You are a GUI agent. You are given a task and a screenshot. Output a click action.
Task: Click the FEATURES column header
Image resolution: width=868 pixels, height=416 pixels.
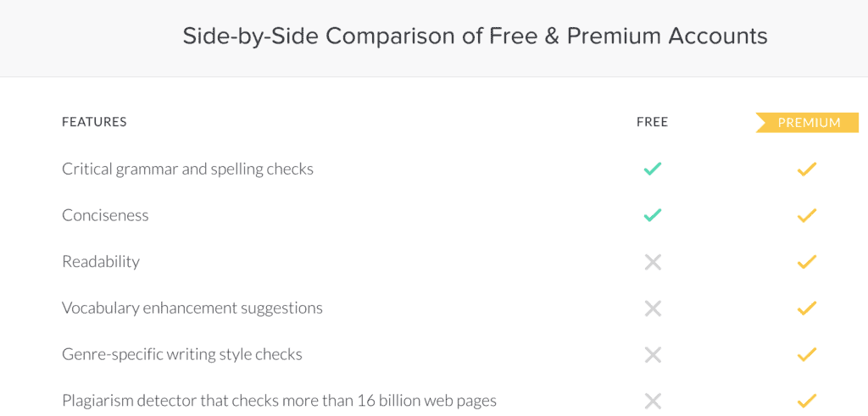click(x=94, y=122)
